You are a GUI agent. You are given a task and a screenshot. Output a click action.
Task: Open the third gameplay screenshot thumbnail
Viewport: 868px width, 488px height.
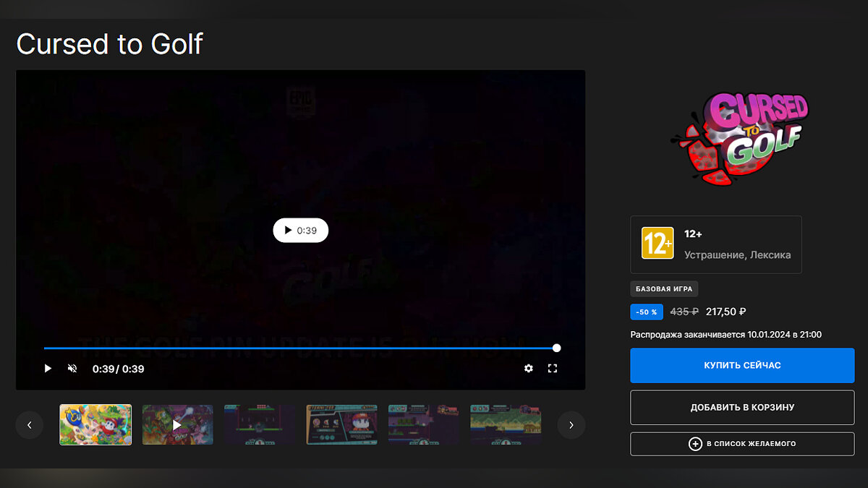pyautogui.click(x=260, y=424)
